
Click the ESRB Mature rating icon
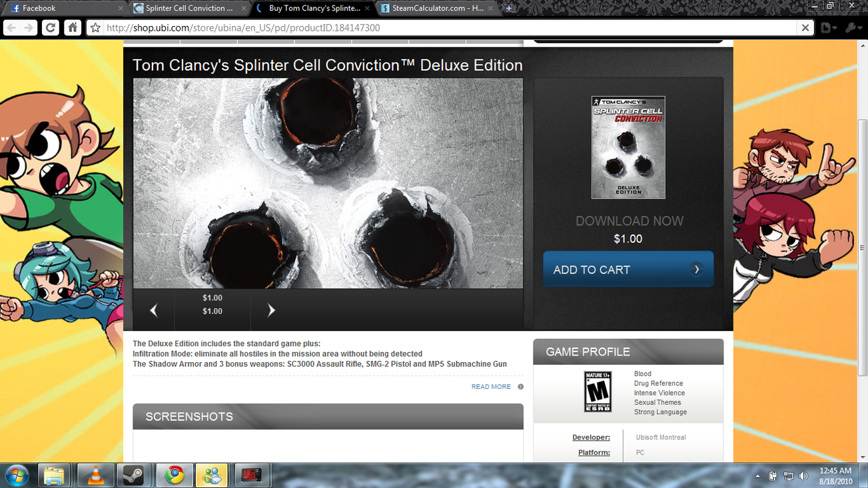pyautogui.click(x=598, y=392)
